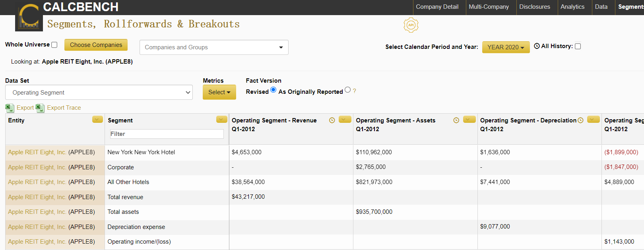
Task: Click the New York New York Hotel segment
Action: [x=141, y=152]
